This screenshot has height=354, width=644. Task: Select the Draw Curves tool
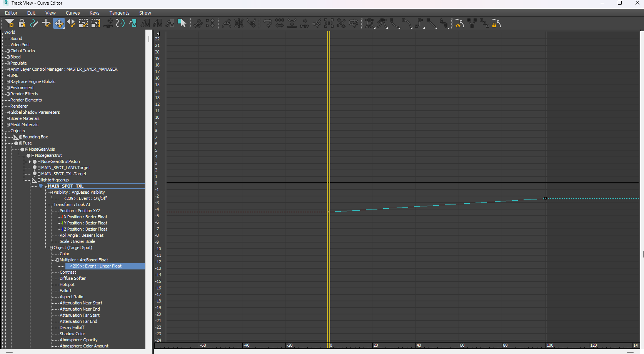tap(34, 23)
